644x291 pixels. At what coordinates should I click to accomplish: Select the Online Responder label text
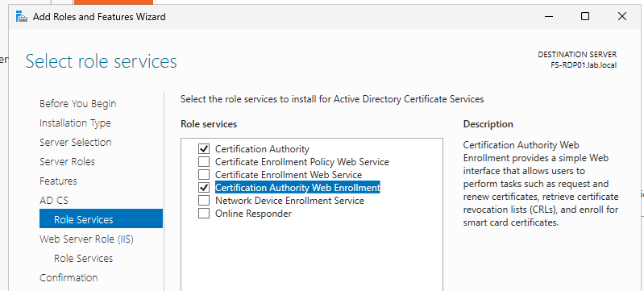tap(253, 214)
